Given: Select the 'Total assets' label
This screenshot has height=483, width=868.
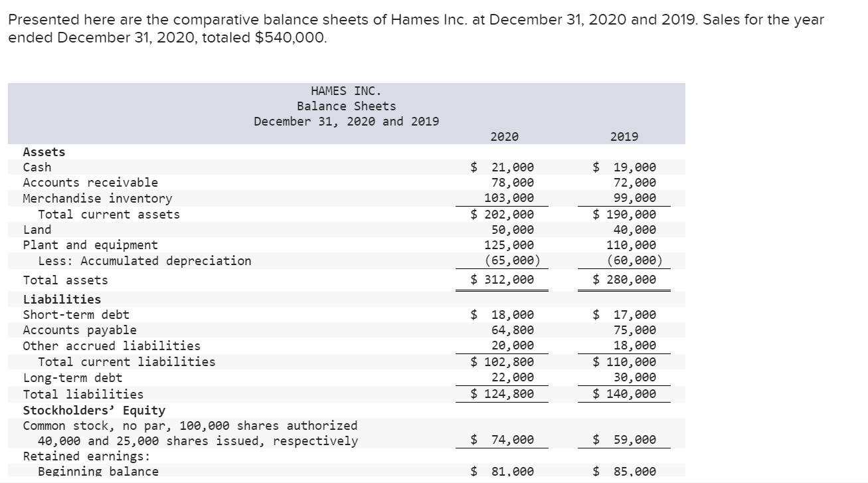Looking at the screenshot, I should (65, 280).
